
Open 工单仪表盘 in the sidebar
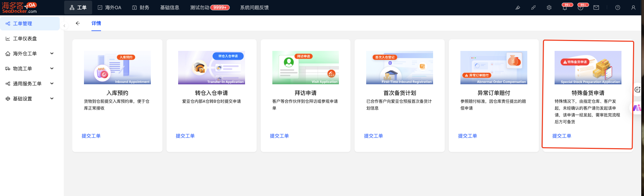[x=25, y=39]
